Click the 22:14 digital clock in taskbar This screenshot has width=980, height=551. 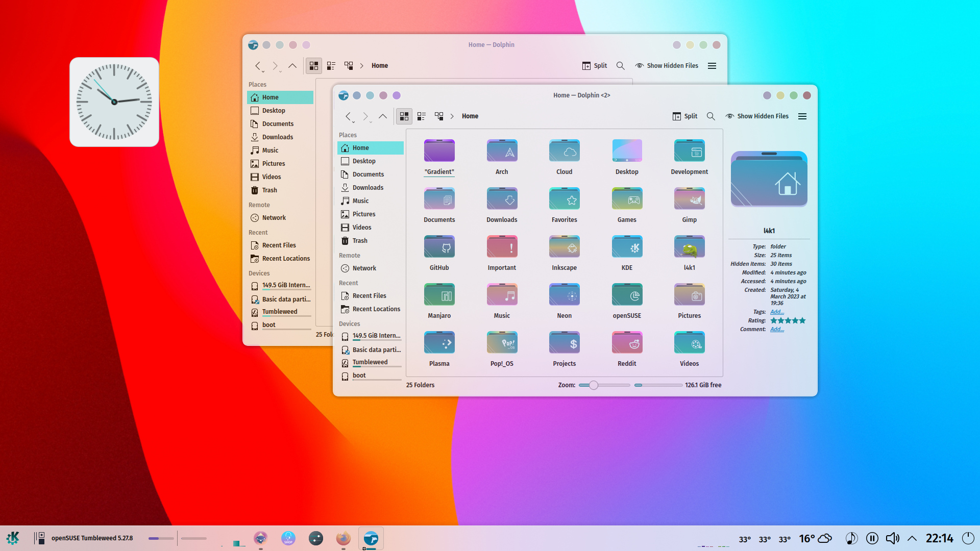pos(939,538)
